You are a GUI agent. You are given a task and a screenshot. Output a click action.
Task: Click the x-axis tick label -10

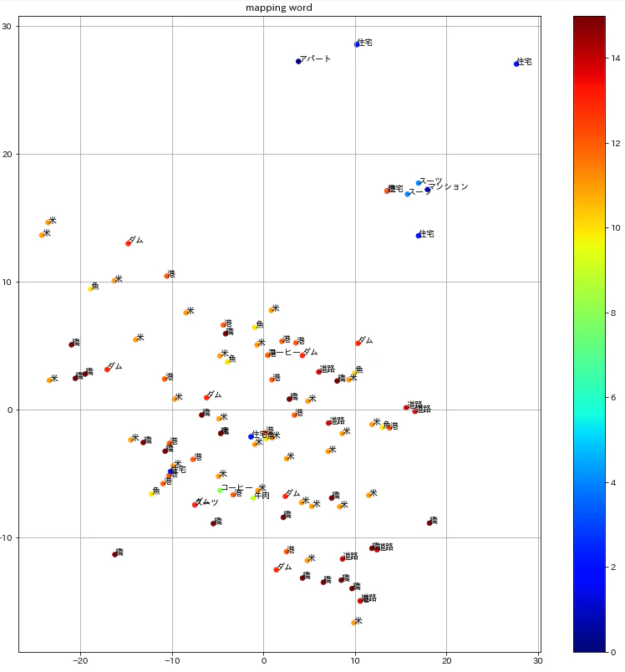tap(172, 660)
